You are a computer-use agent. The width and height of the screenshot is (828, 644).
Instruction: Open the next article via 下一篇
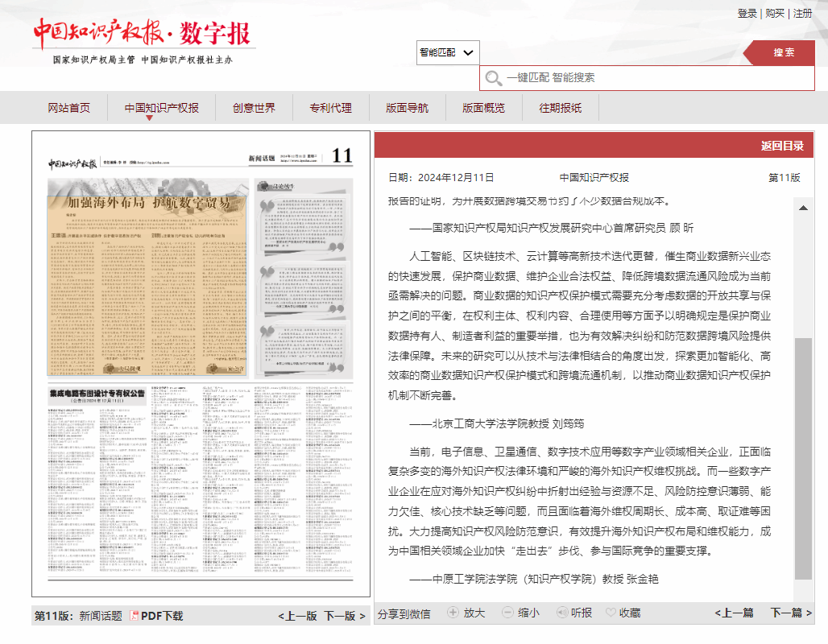pos(791,613)
